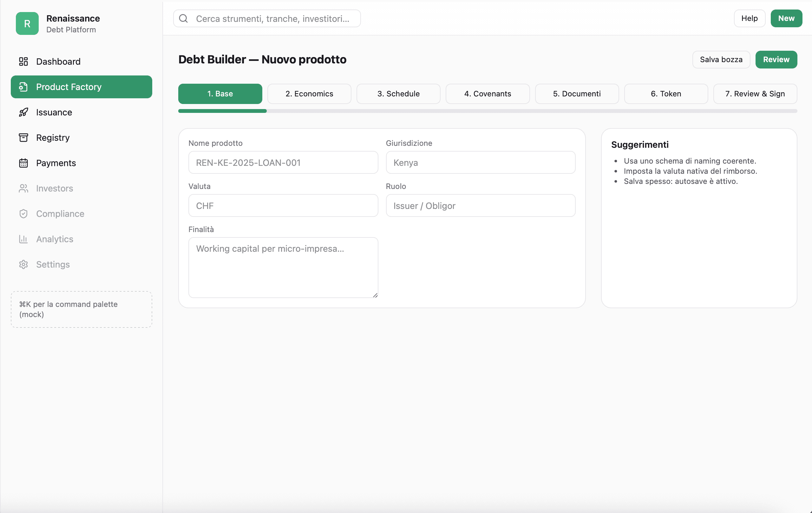Click the Issuance rocket icon

click(x=23, y=112)
